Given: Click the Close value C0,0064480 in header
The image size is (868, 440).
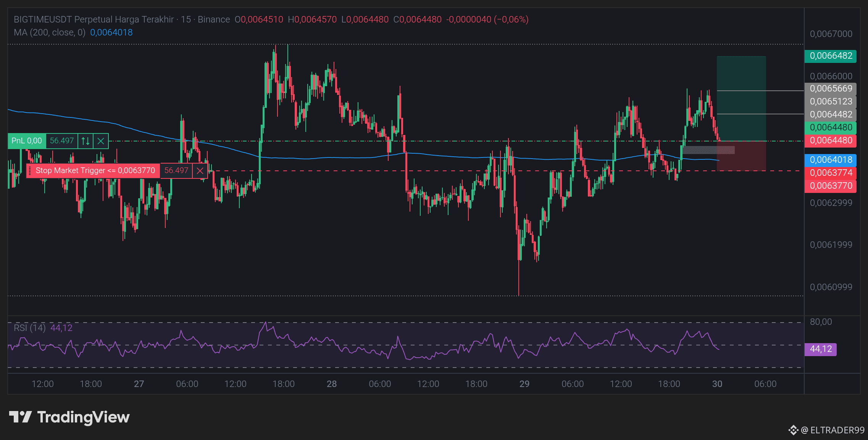Looking at the screenshot, I should [417, 19].
